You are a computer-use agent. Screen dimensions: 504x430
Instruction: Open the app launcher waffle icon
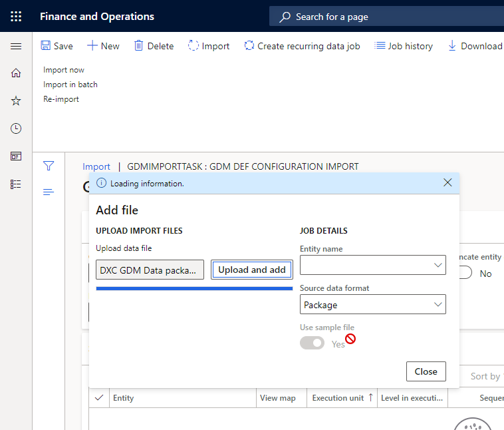16,16
